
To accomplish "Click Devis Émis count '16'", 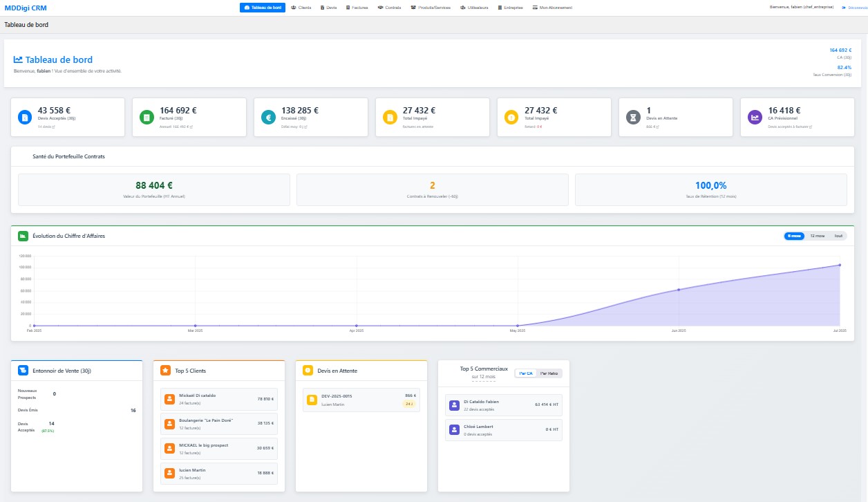I will pyautogui.click(x=133, y=410).
